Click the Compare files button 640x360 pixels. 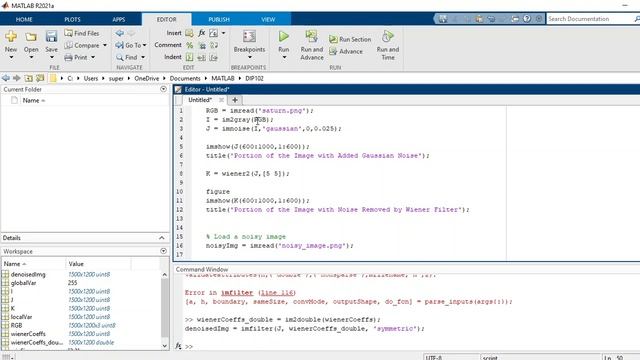click(x=82, y=45)
